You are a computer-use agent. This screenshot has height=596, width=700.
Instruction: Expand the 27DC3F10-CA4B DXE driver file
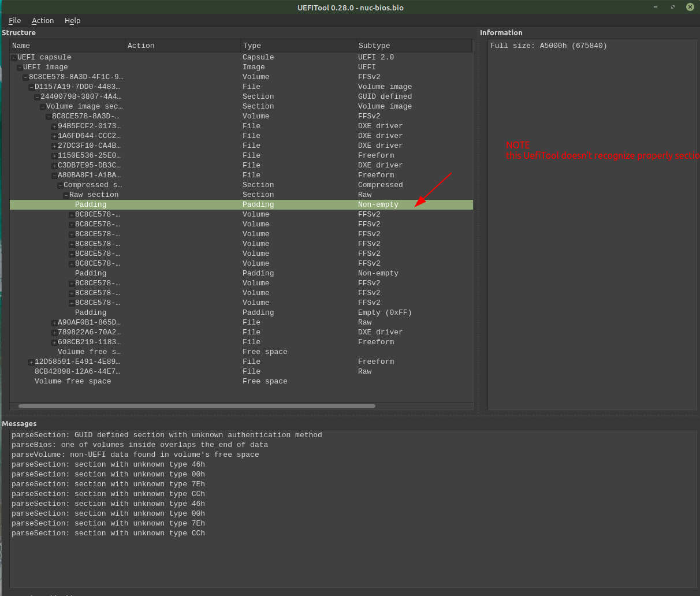(x=54, y=146)
